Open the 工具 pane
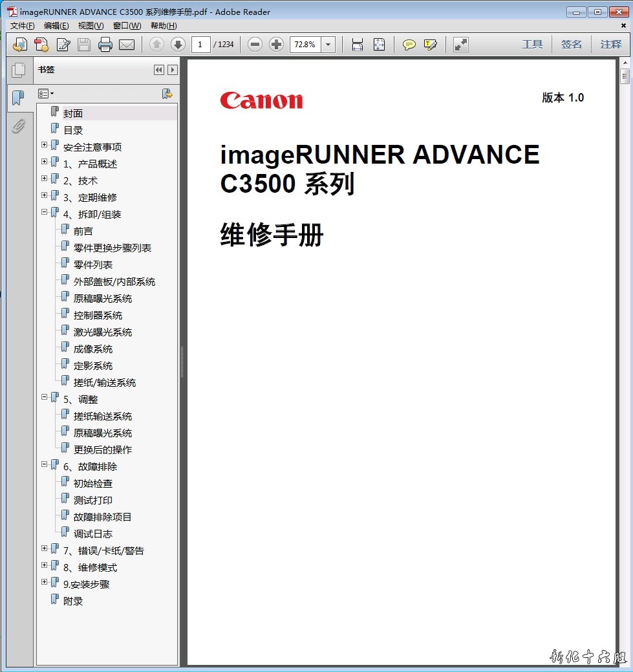Image resolution: width=633 pixels, height=672 pixels. [532, 45]
